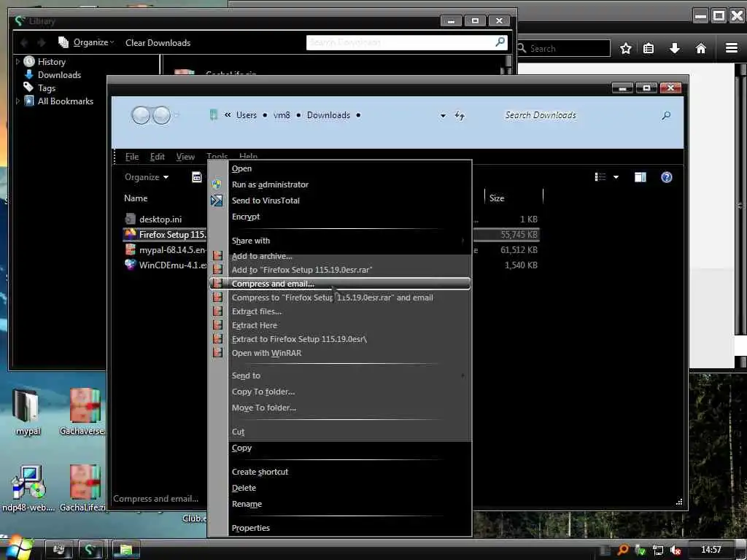Open the address bar history dropdown arrow
The height and width of the screenshot is (560, 747).
click(x=443, y=115)
